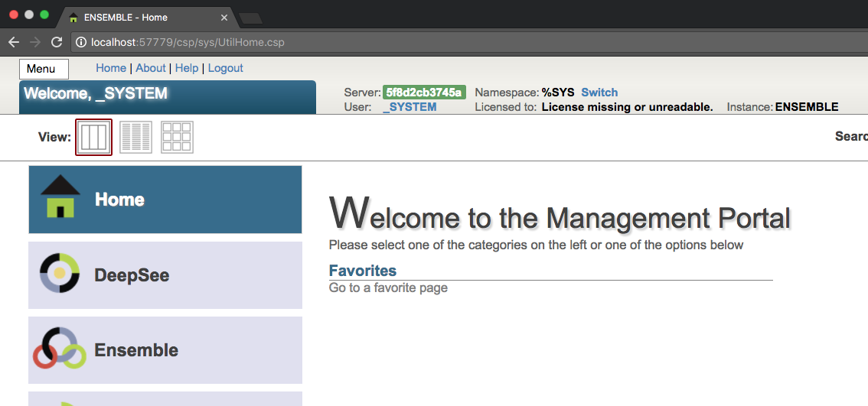The height and width of the screenshot is (406, 868).
Task: Select the column view icon
Action: pyautogui.click(x=93, y=137)
